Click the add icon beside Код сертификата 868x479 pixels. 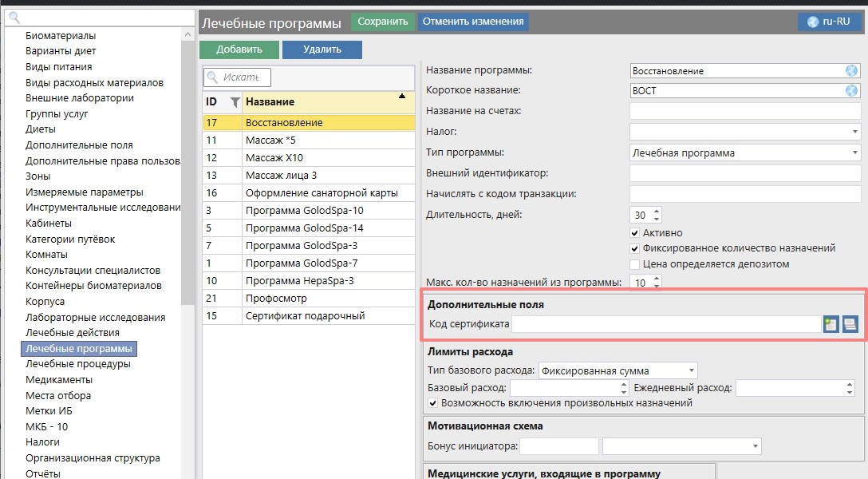click(x=831, y=324)
